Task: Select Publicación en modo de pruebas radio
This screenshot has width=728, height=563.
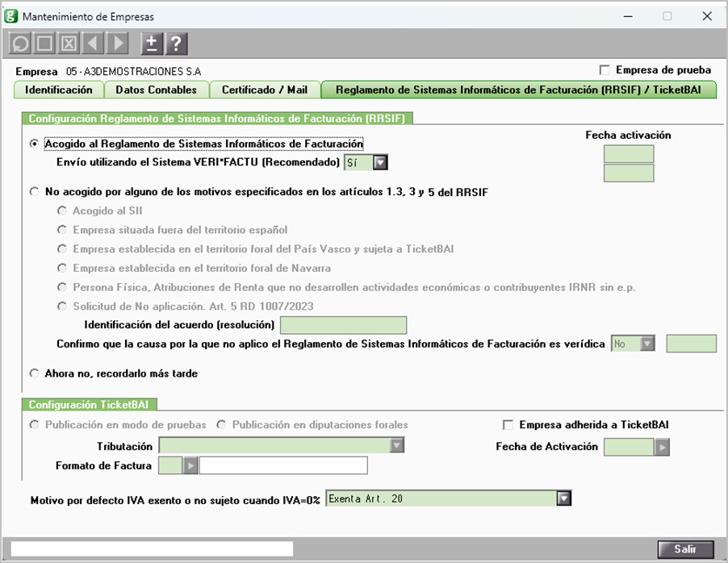Action: [x=34, y=425]
